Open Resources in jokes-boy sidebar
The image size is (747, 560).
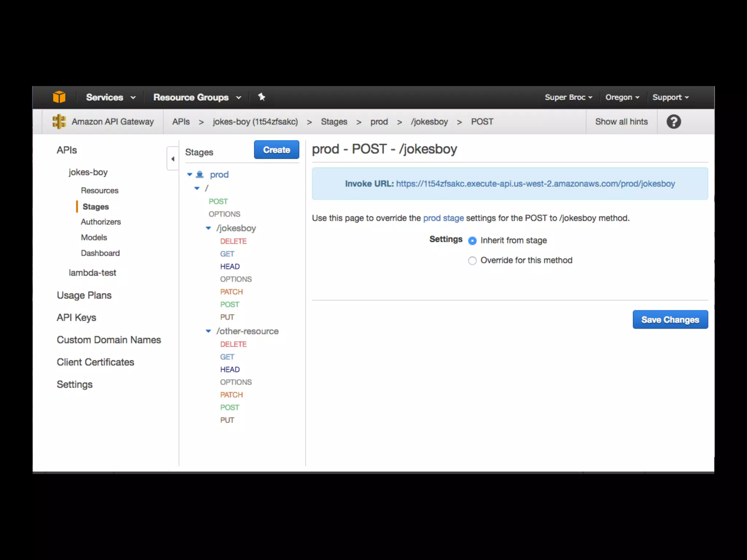100,191
